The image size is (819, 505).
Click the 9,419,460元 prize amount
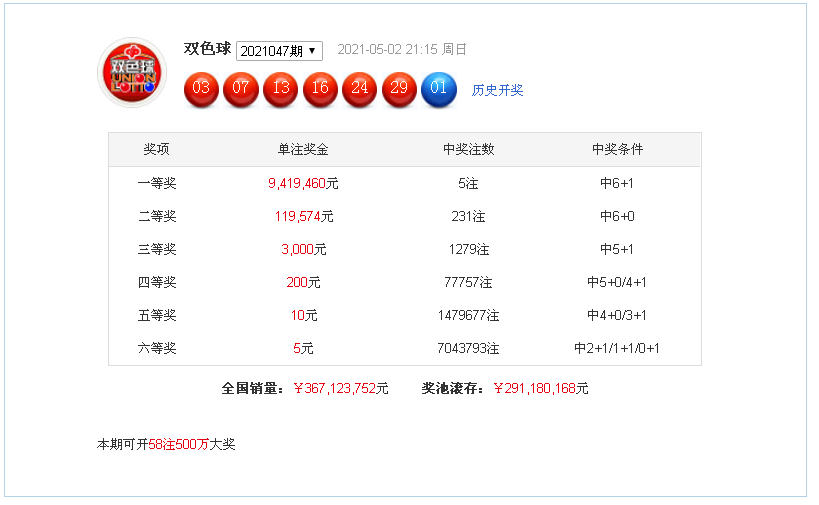click(x=303, y=183)
